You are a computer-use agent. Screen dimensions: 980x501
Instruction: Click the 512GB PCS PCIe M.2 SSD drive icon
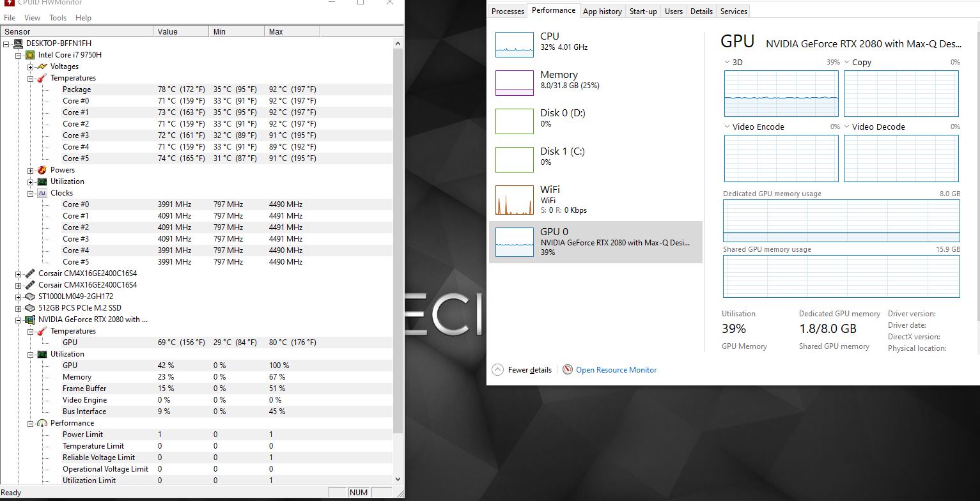click(x=30, y=308)
